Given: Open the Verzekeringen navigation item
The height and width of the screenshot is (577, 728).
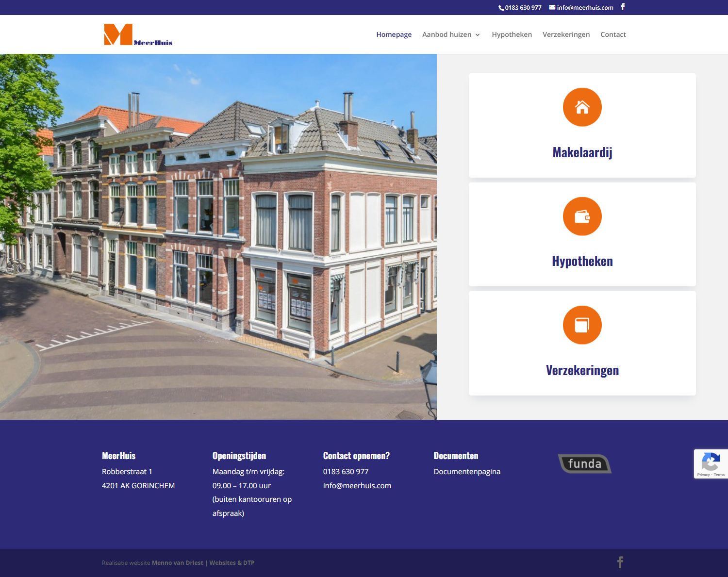Looking at the screenshot, I should coord(566,34).
